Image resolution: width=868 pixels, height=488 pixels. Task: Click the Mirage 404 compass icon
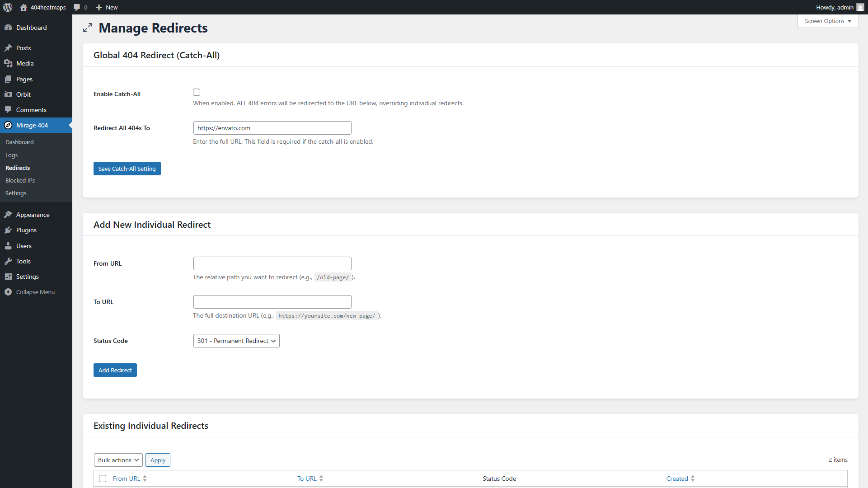click(x=8, y=125)
